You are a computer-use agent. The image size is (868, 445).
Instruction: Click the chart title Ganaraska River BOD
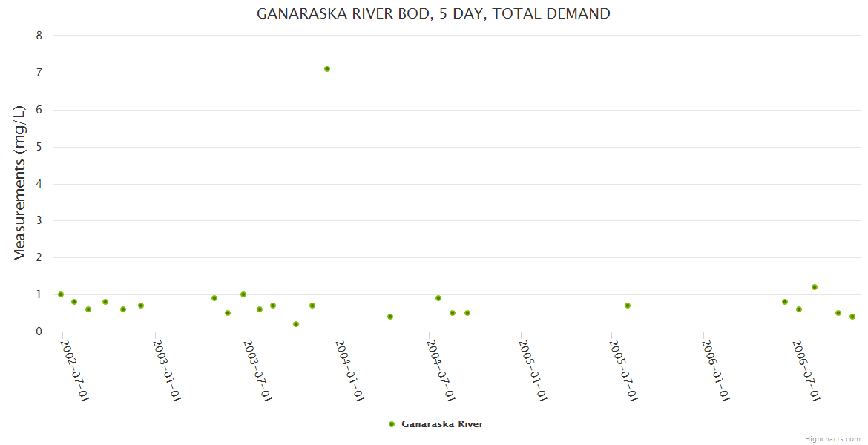pyautogui.click(x=433, y=13)
